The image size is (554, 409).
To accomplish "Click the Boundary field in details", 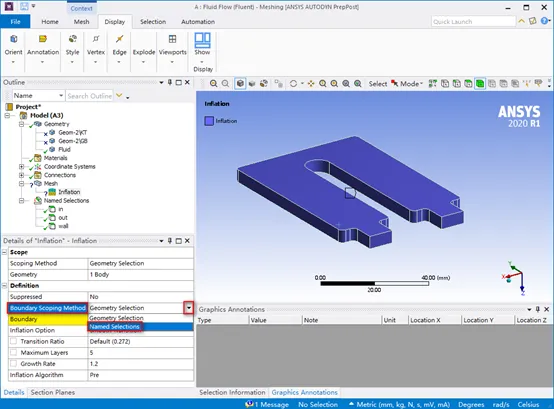I will point(48,319).
